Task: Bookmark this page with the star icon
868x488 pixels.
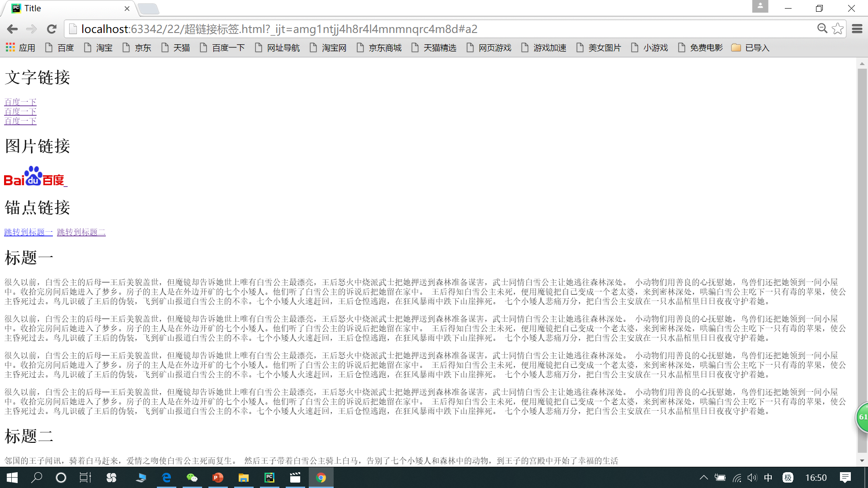Action: [837, 29]
